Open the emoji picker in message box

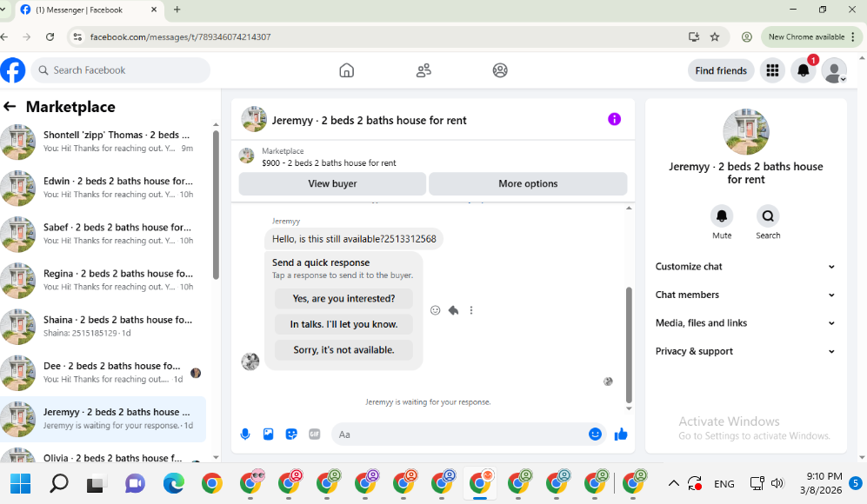point(595,434)
